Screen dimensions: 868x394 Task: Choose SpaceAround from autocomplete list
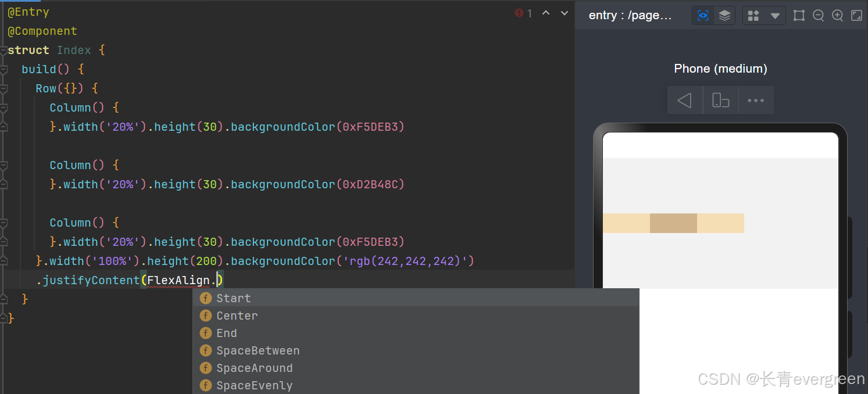tap(416, 368)
